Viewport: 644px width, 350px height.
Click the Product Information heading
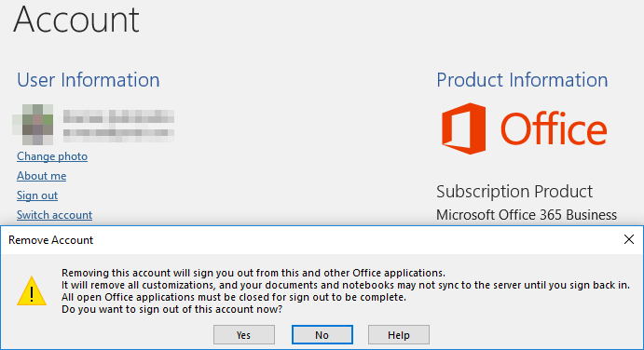(x=522, y=80)
